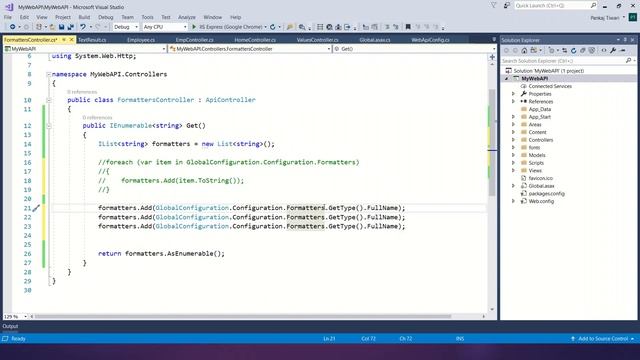
Task: Click Solution Explorer Properties wrench icon
Action: tap(613, 51)
